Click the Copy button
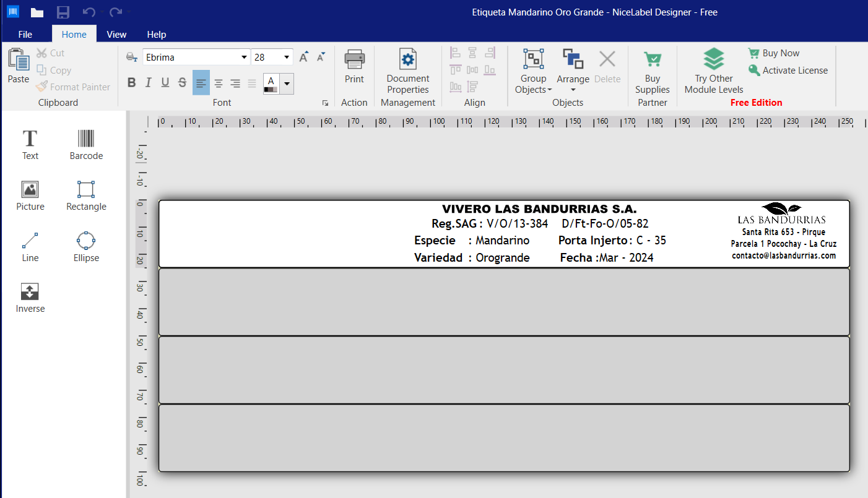This screenshot has width=868, height=498. click(54, 71)
